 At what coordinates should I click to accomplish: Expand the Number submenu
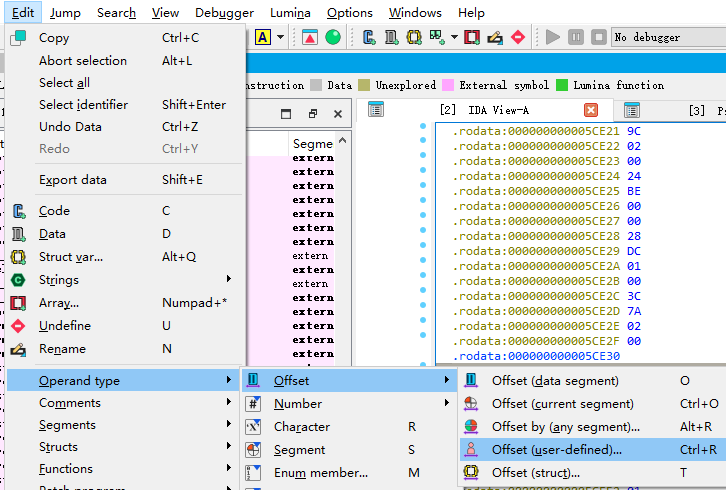349,404
